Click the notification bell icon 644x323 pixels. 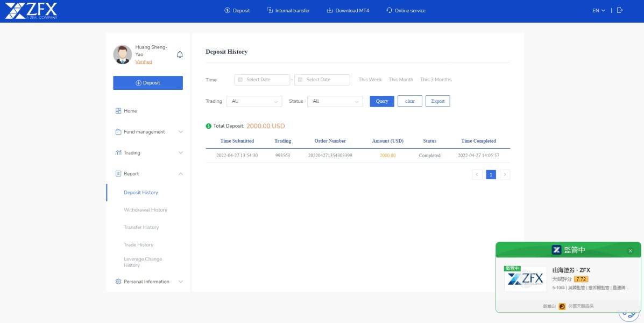[180, 54]
